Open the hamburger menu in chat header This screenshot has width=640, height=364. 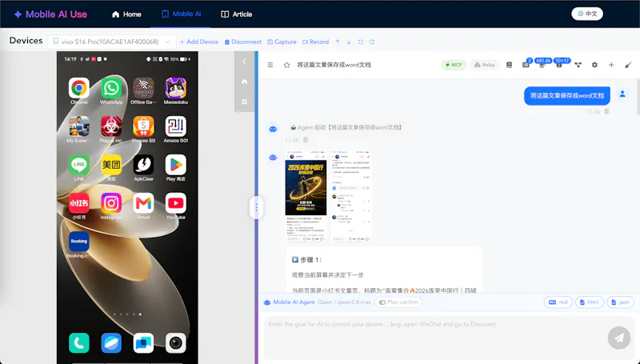pyautogui.click(x=270, y=65)
